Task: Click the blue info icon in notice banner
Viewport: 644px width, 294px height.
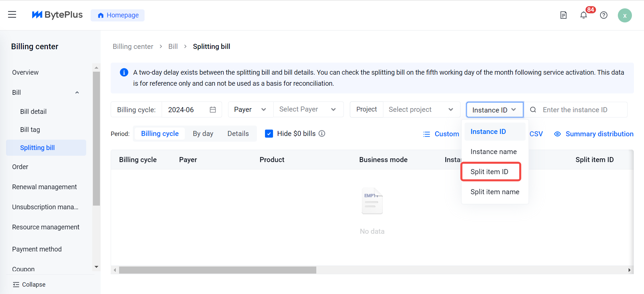Action: (124, 72)
